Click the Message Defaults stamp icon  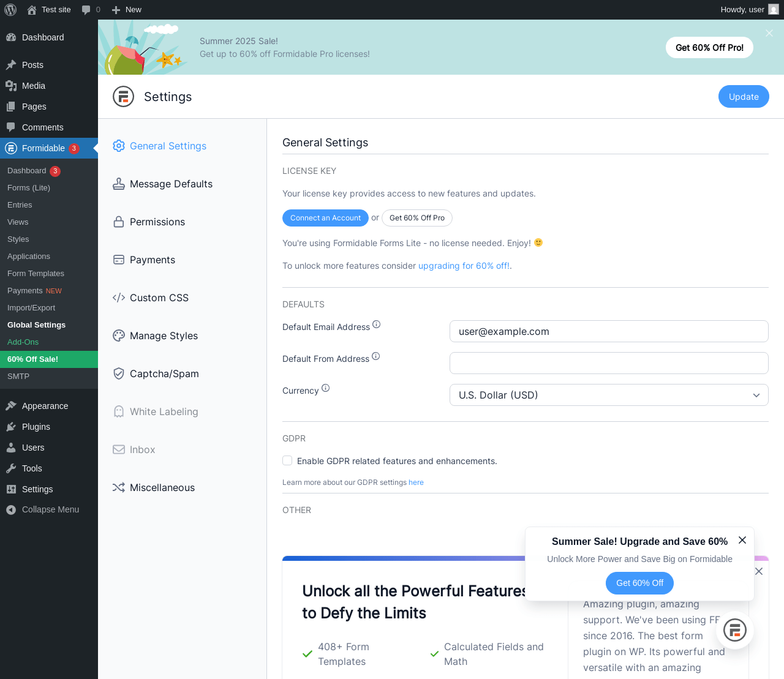pos(119,184)
